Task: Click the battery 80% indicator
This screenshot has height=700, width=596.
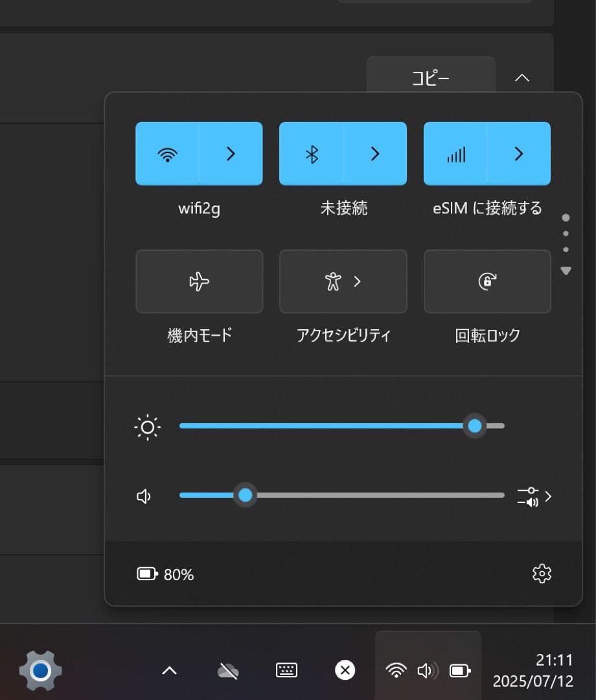Action: (165, 573)
